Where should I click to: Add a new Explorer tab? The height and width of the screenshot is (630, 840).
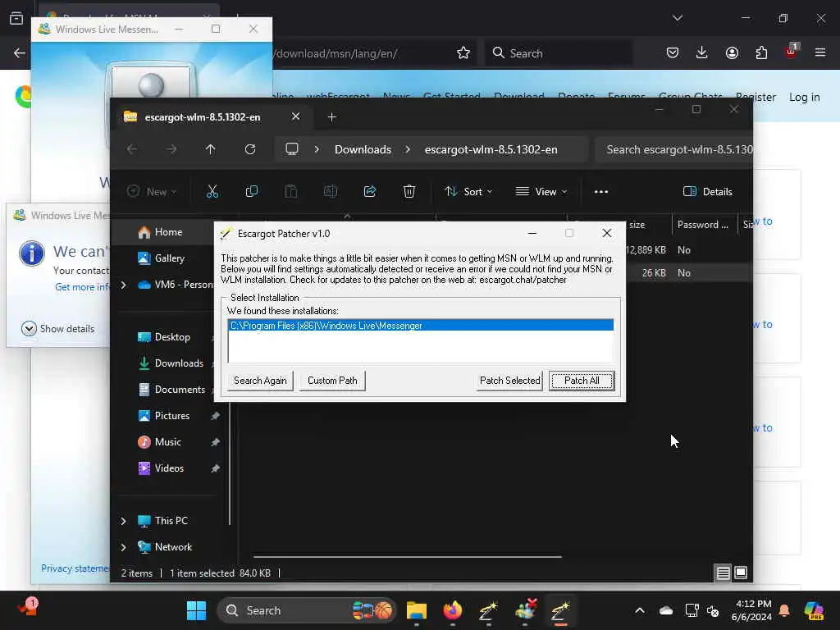[332, 116]
